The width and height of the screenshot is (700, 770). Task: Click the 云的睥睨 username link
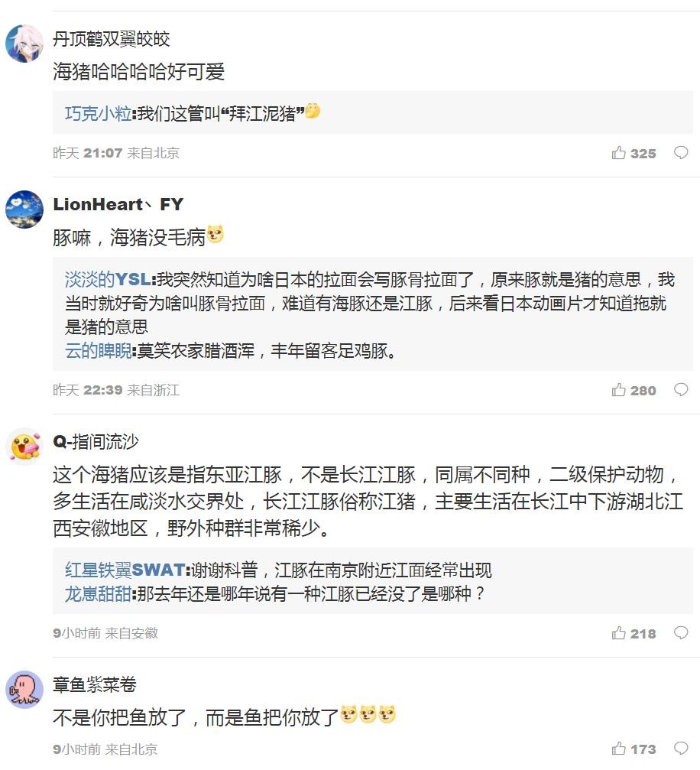(98, 352)
